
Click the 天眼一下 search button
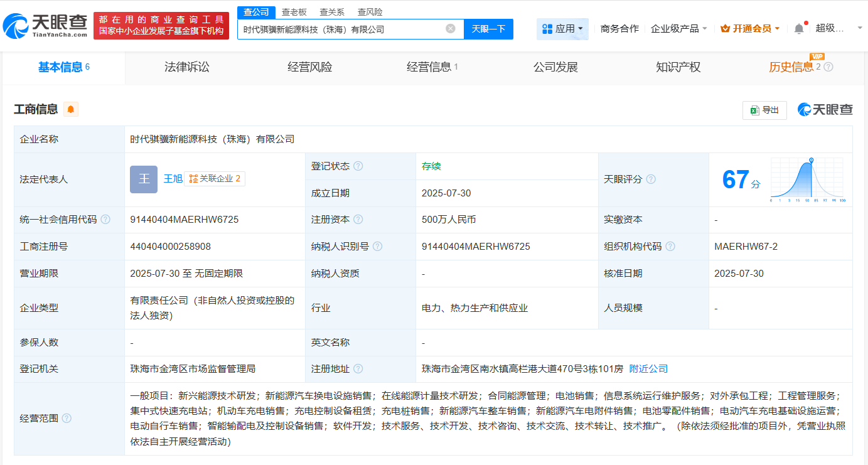[x=488, y=29]
